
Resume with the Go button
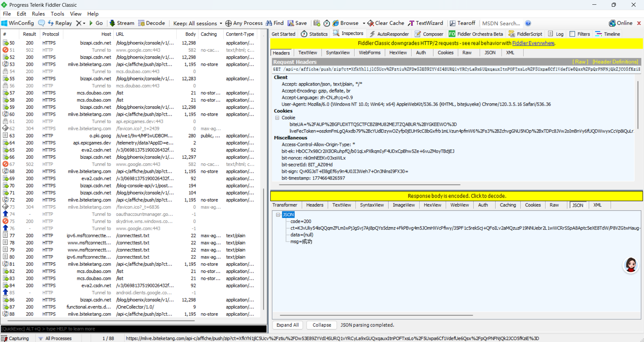point(96,23)
